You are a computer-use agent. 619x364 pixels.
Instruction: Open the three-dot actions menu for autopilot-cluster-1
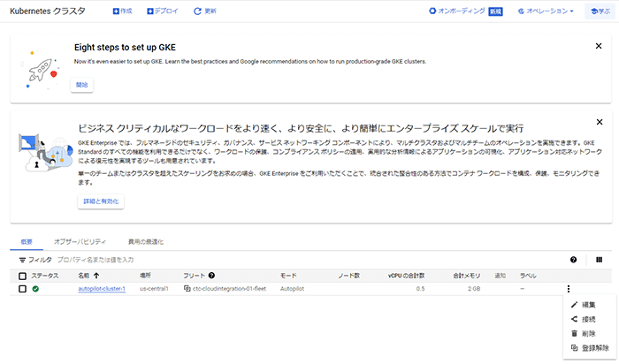[569, 289]
